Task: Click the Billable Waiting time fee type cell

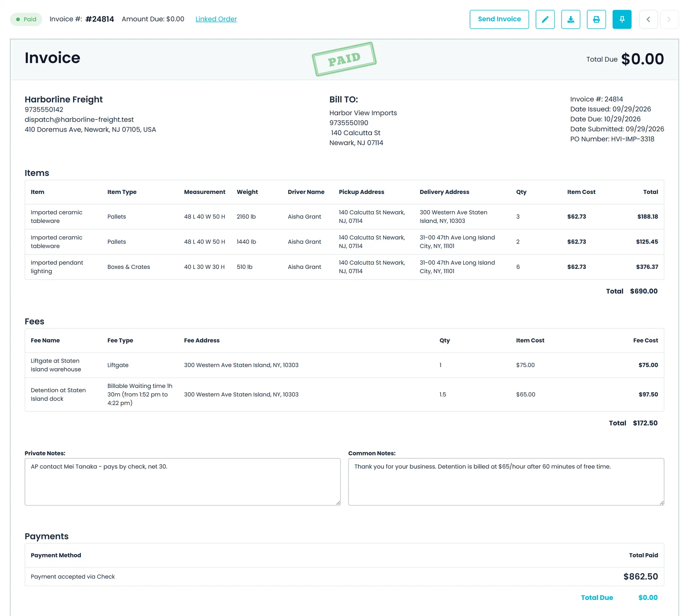Action: point(140,394)
